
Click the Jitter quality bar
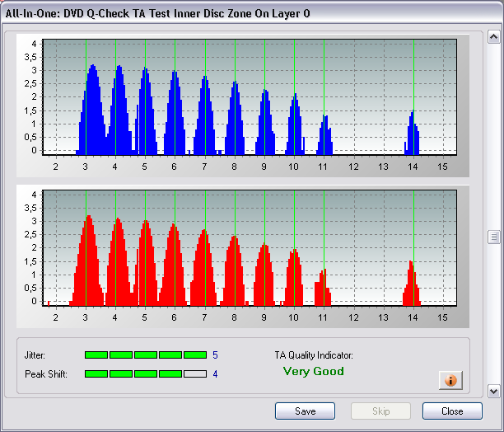click(146, 355)
